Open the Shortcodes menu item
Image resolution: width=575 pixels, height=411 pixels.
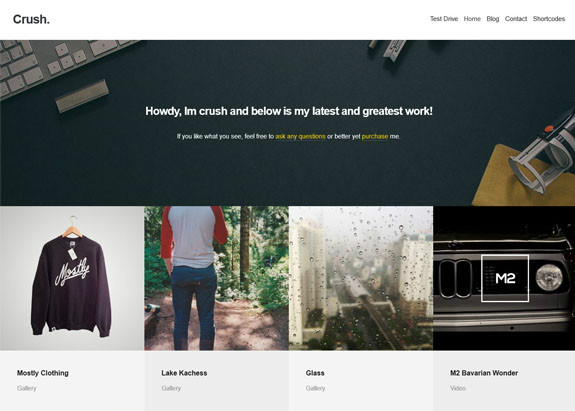pyautogui.click(x=549, y=19)
